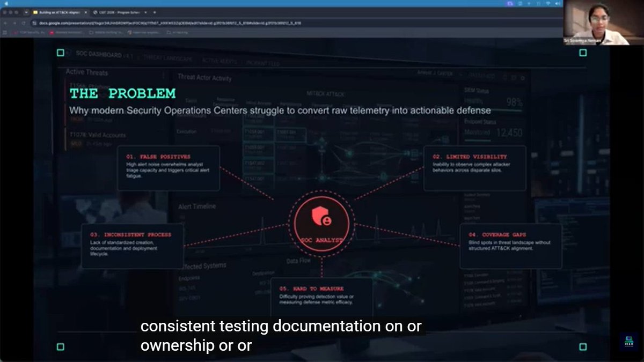Image resolution: width=644 pixels, height=362 pixels.
Task: Select the '04. Coverage Gaps' card
Action: (511, 246)
